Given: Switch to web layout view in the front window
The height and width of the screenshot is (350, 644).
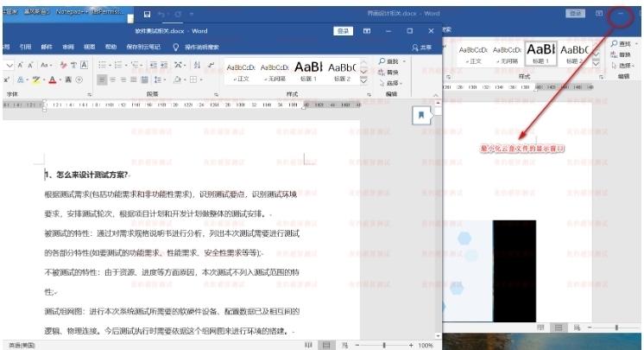Looking at the screenshot, I should coord(344,346).
